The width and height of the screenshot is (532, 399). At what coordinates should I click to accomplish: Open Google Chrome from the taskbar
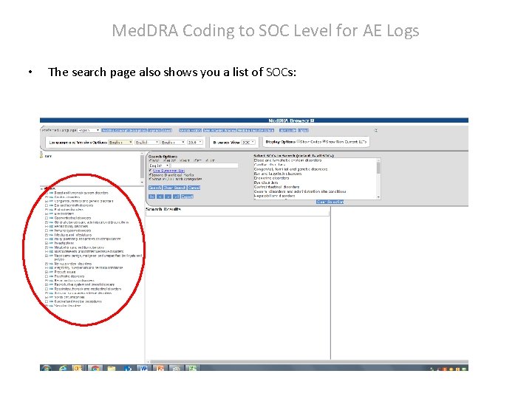click(x=95, y=368)
